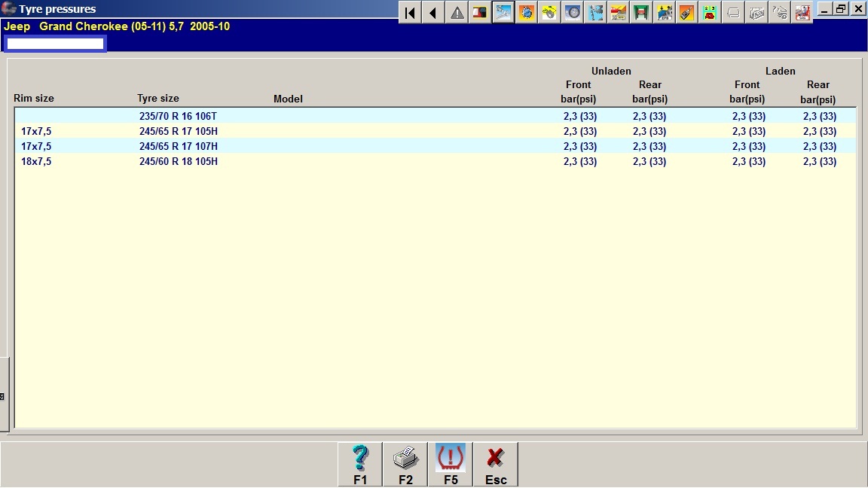868x488 pixels.
Task: Click the Jeep Grand Cherokee vehicle title
Action: (117, 26)
